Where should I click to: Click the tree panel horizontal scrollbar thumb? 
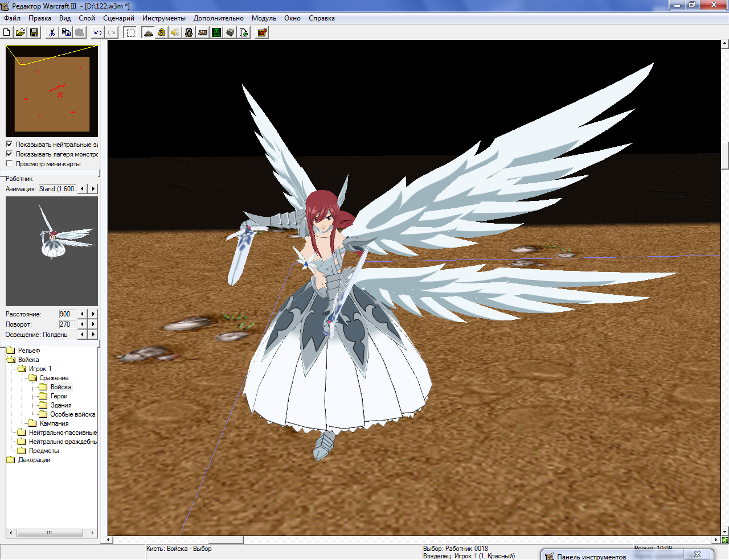[50, 533]
